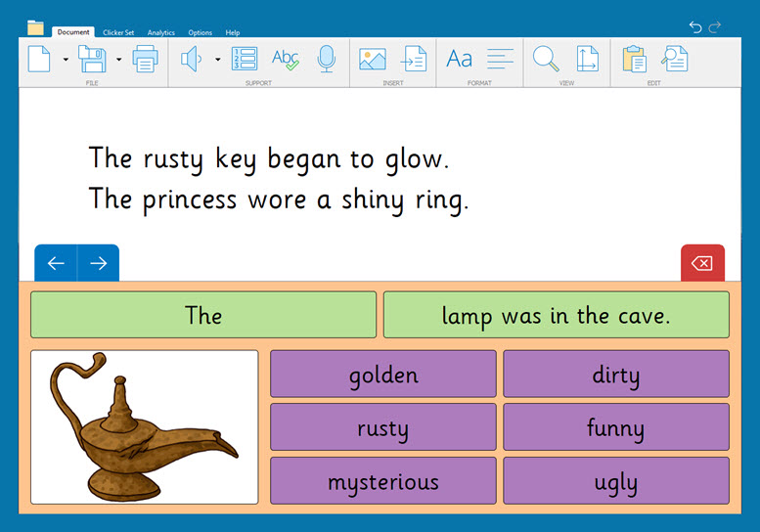Click the lamp picture thumbnail

point(145,427)
